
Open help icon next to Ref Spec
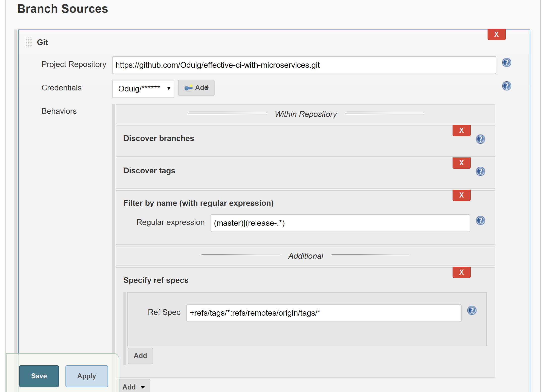472,311
